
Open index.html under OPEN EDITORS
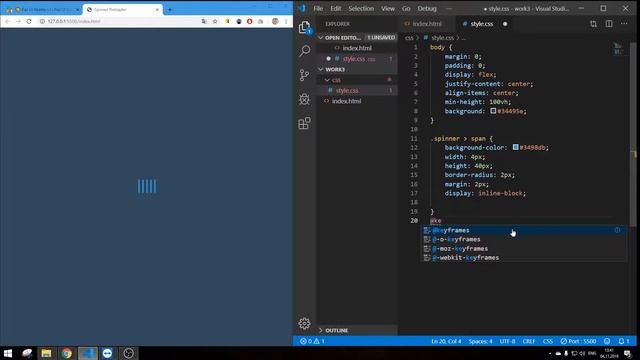click(357, 48)
